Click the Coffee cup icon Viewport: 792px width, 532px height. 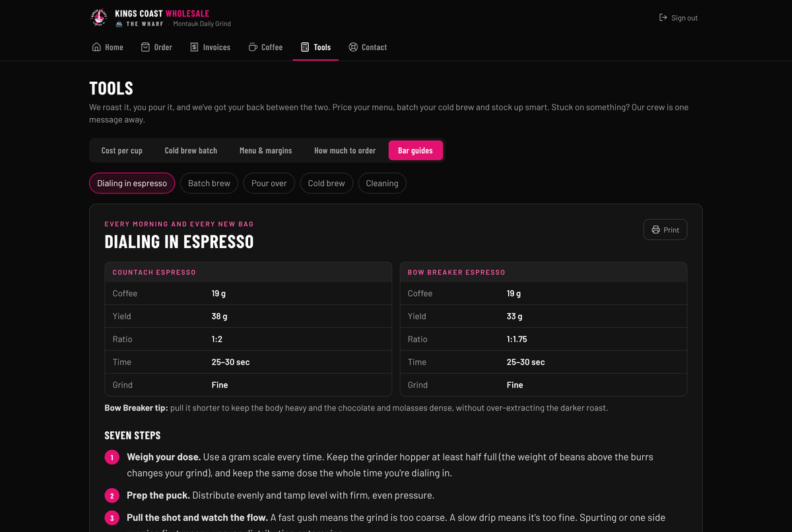tap(253, 47)
